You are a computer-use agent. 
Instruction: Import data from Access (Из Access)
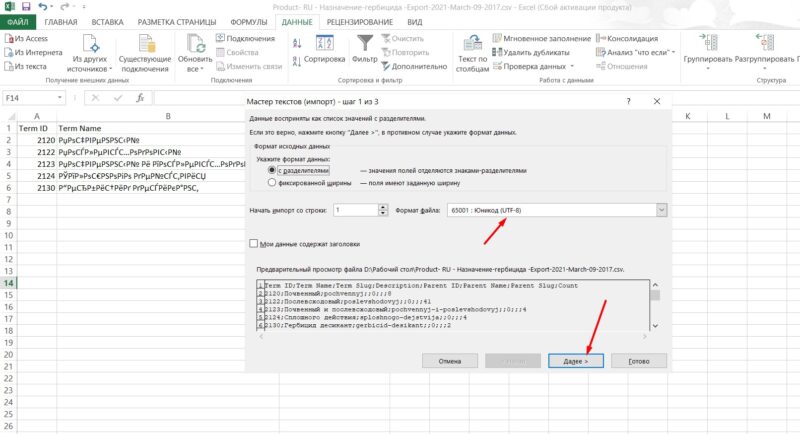[27, 39]
